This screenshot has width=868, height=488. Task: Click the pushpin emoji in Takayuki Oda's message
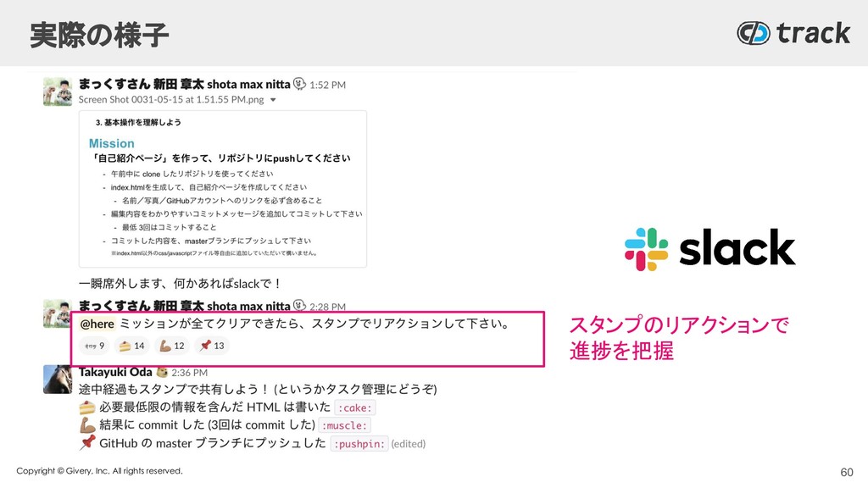[87, 443]
